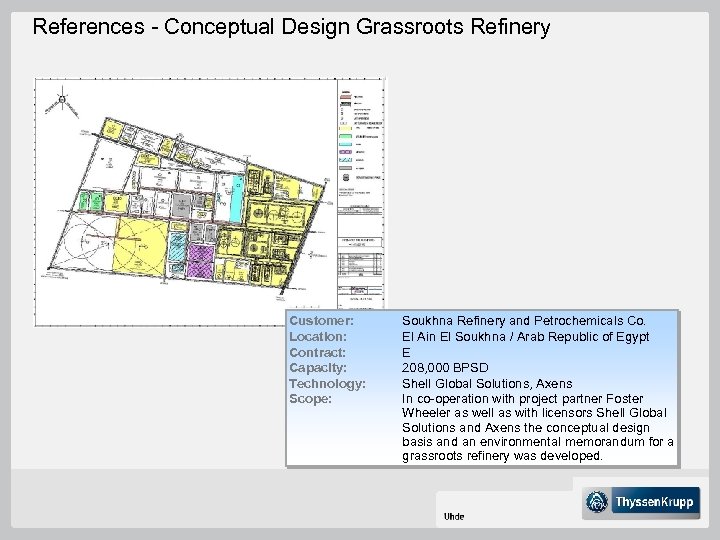The image size is (720, 540).
Task: Click the 'Uhde' label in the footer
Action: click(453, 516)
